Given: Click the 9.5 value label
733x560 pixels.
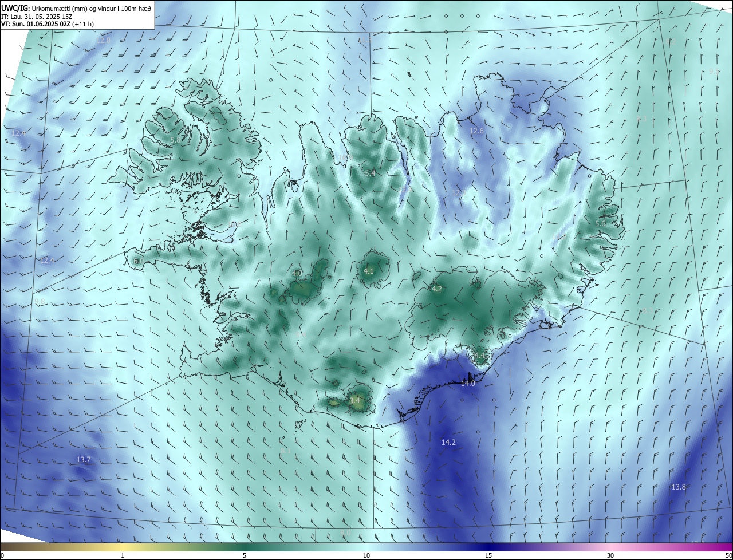Looking at the screenshot, I should pyautogui.click(x=714, y=72).
